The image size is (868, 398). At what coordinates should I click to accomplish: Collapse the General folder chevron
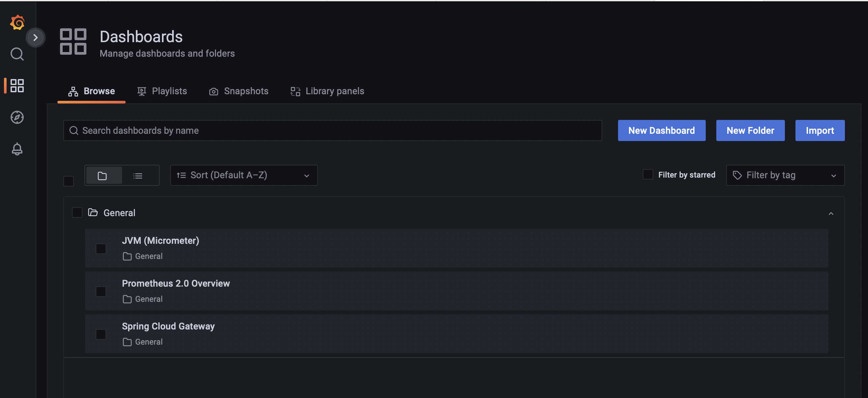[x=831, y=213]
